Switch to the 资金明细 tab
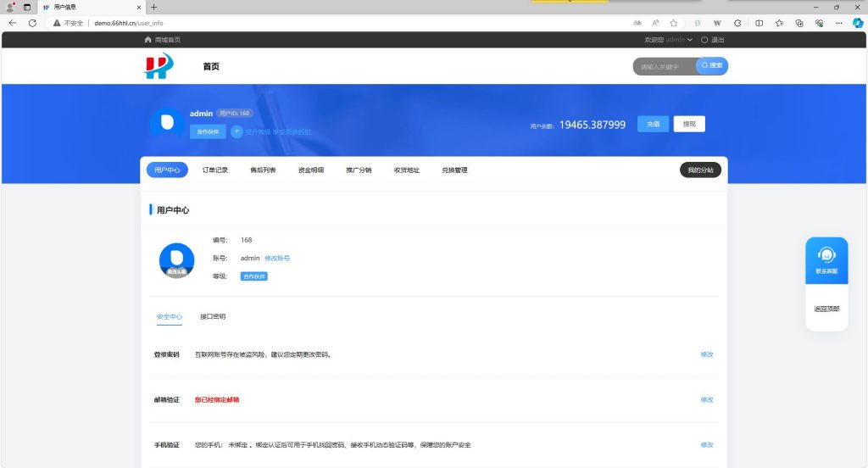The image size is (868, 468). point(311,170)
